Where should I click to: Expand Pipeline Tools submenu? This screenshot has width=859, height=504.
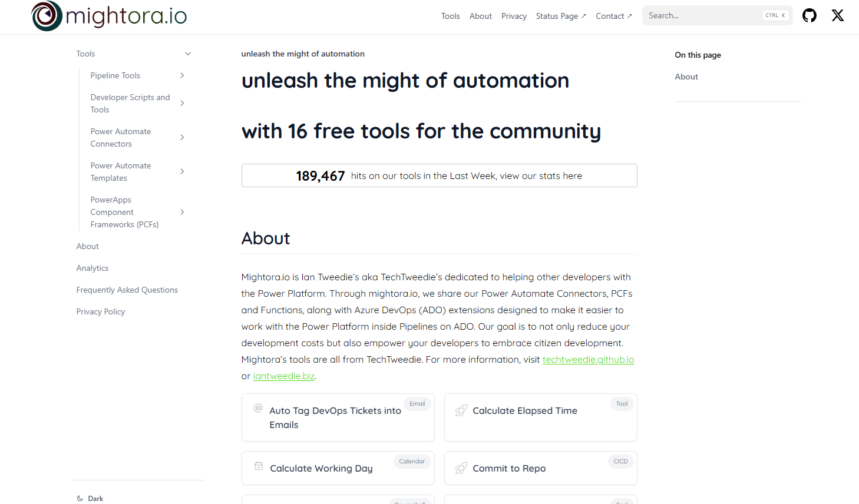tap(182, 75)
